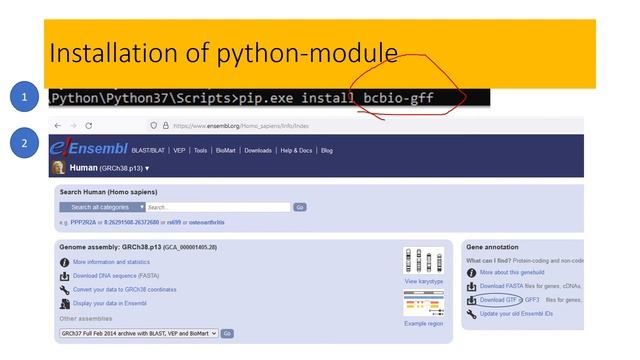Screen dimensions: 640x360
Task: Click the wrench icon beside Update your old Ensembl IDs
Action: 471,314
